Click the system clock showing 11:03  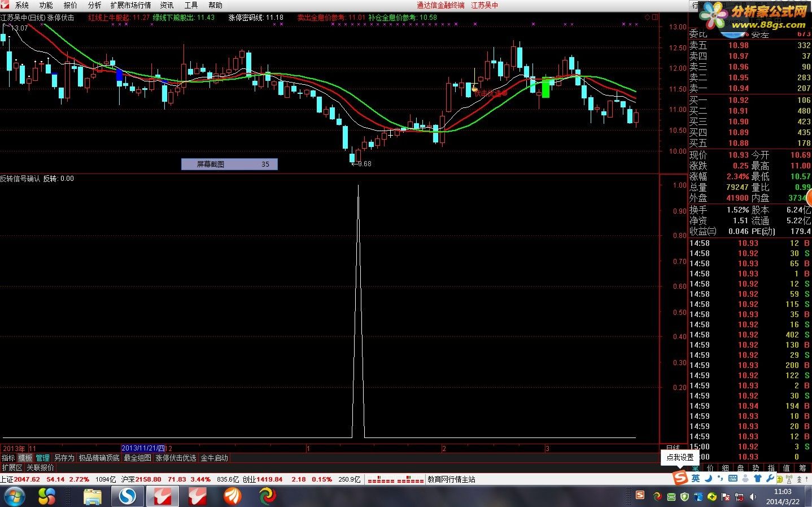coord(783,496)
